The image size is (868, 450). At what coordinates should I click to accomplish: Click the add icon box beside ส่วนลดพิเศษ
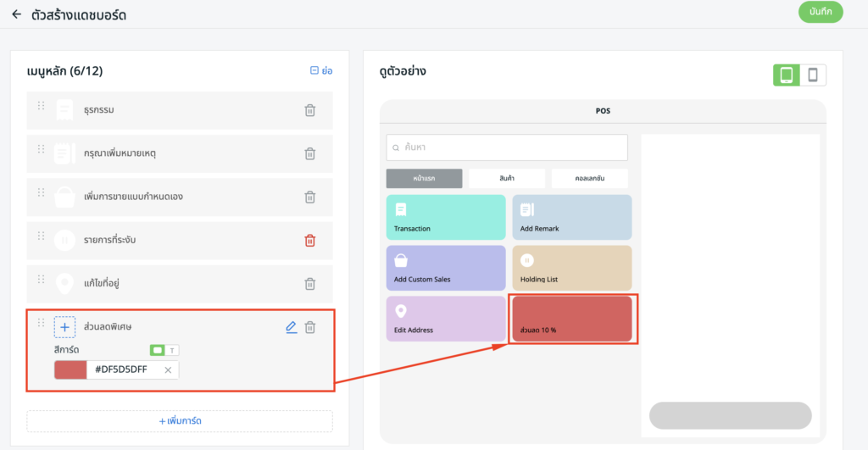64,327
